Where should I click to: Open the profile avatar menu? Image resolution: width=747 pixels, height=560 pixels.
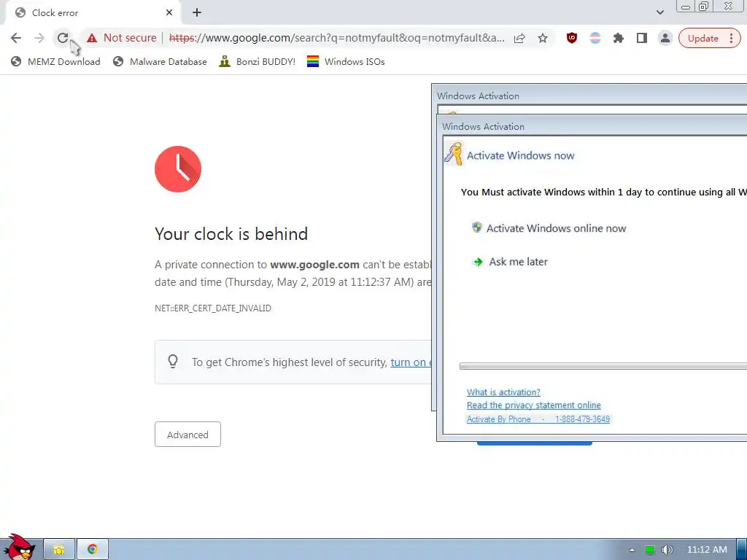coord(665,38)
